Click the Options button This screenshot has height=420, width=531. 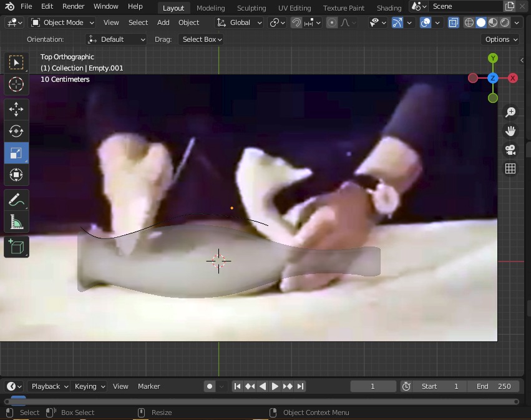(x=501, y=39)
